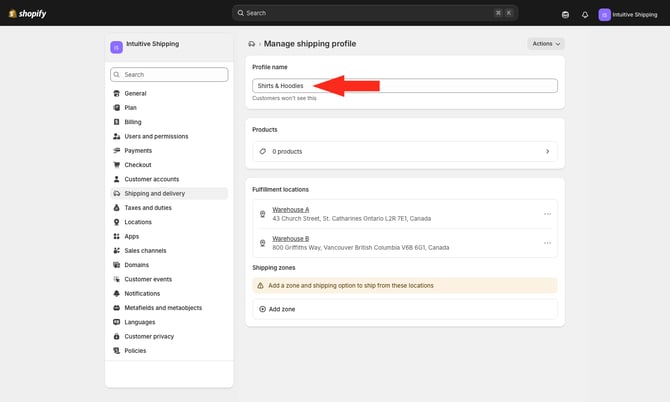The width and height of the screenshot is (670, 402).
Task: Click the Languages icon
Action: tap(116, 322)
